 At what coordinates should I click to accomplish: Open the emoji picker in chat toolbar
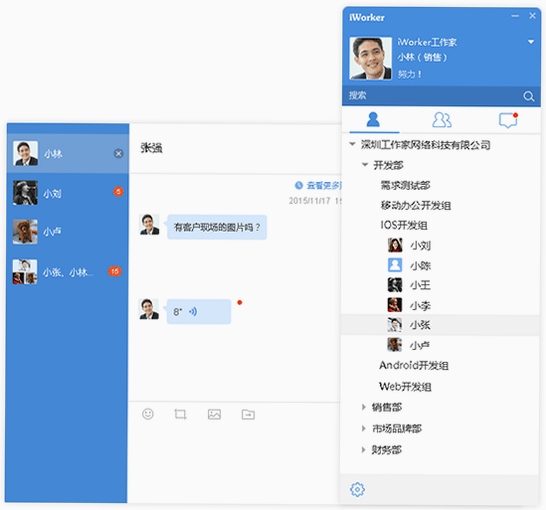click(x=148, y=414)
